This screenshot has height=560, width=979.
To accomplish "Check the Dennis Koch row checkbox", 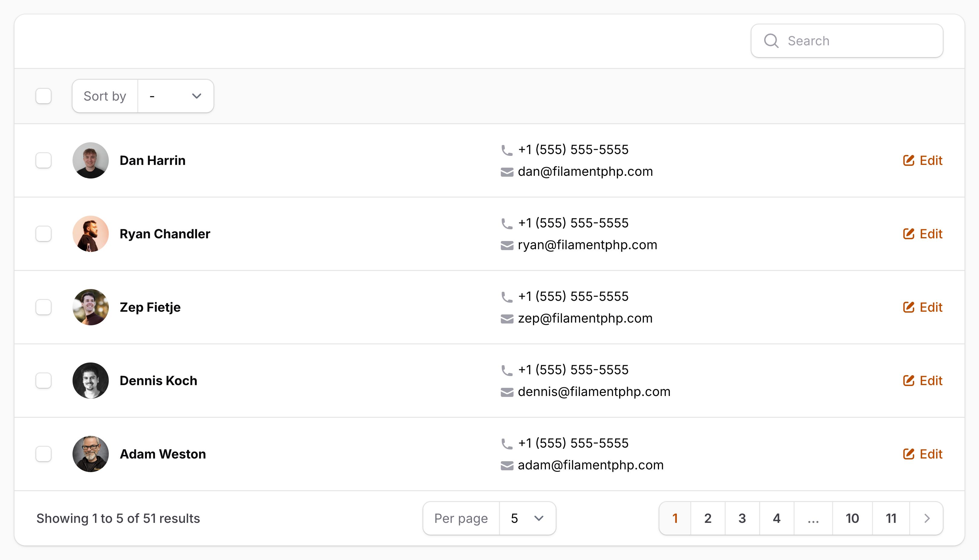I will [x=44, y=381].
